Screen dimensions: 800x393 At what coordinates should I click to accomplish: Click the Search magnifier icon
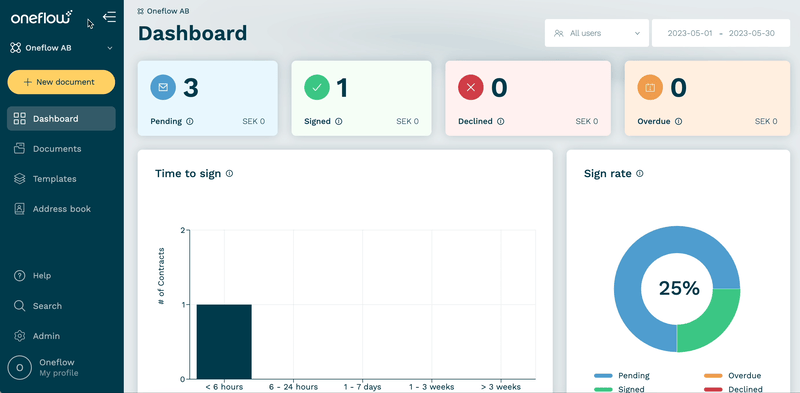click(x=19, y=306)
